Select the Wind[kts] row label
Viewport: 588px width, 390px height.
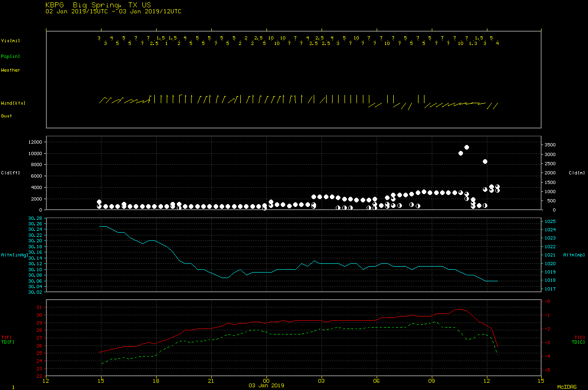[13, 103]
